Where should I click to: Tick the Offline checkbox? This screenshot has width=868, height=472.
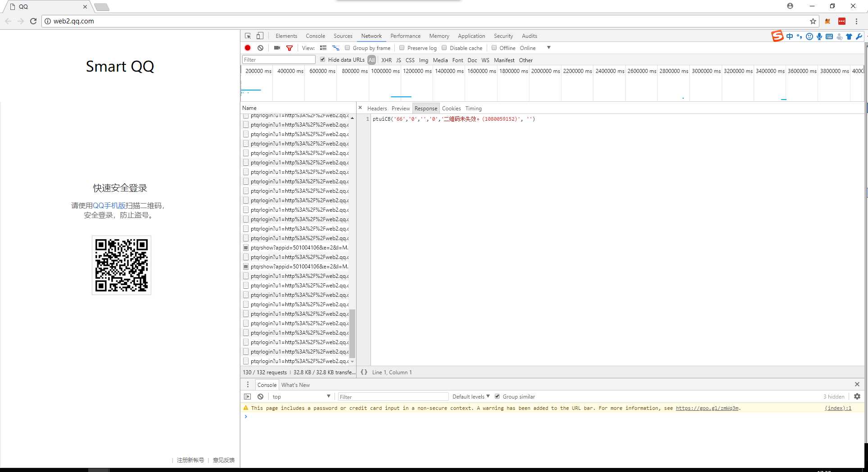tap(494, 48)
